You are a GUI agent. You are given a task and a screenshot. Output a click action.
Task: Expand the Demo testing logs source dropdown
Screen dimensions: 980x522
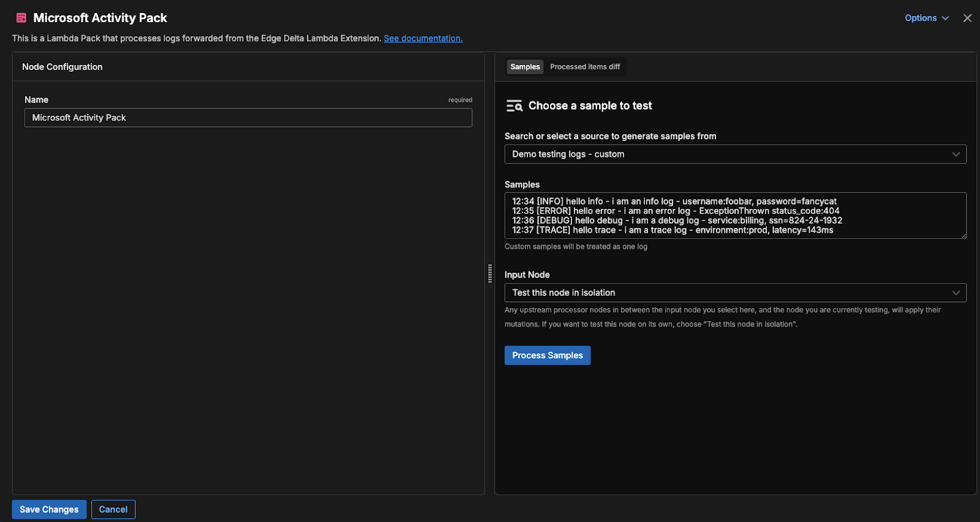734,154
